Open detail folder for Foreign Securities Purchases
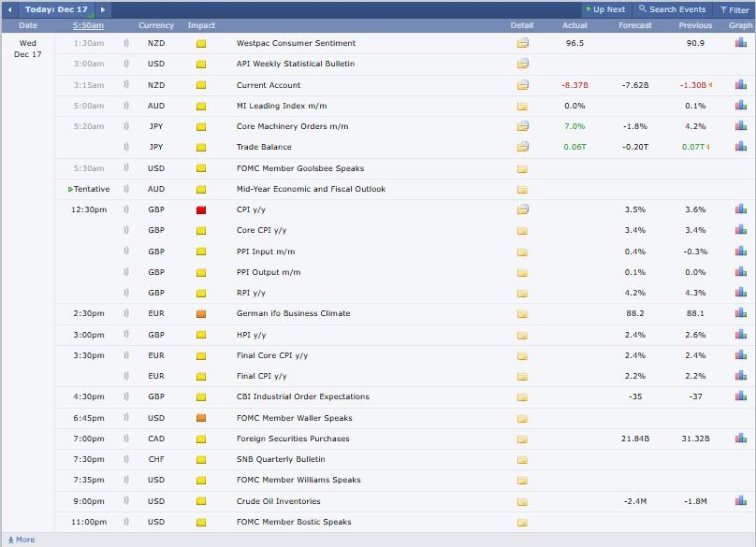The height and width of the screenshot is (547, 756). pyautogui.click(x=522, y=439)
